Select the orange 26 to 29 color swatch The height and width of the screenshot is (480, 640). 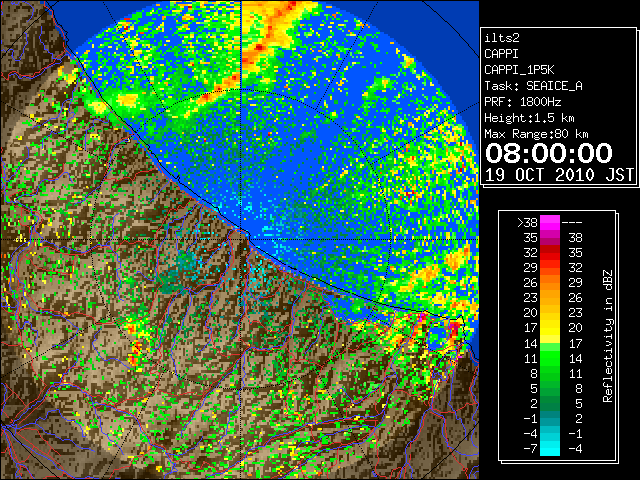pos(550,283)
